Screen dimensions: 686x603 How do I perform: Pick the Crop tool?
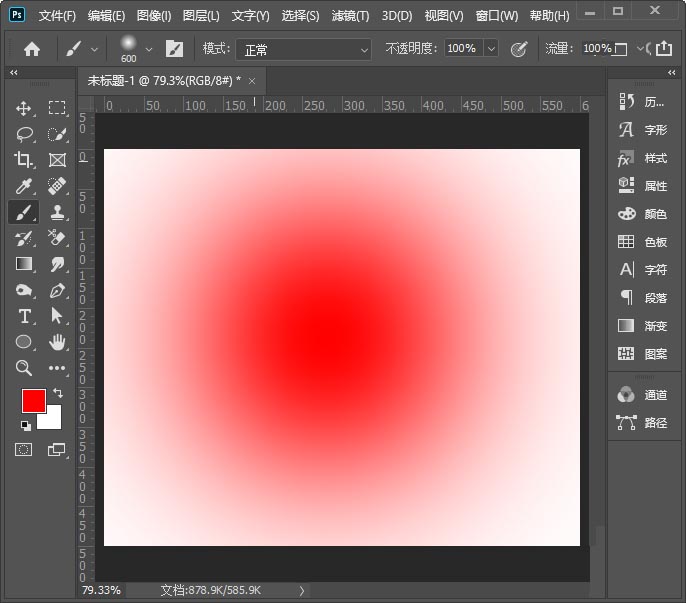(x=24, y=160)
